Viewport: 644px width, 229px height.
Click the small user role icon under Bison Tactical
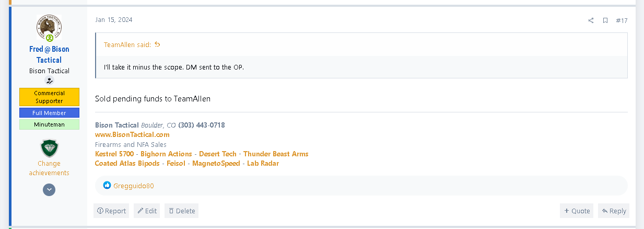point(49,81)
